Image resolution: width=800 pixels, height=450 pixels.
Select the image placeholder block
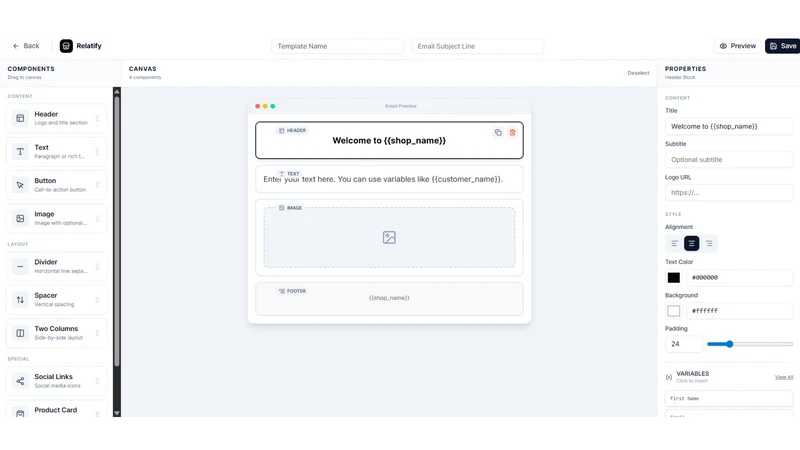tap(389, 237)
